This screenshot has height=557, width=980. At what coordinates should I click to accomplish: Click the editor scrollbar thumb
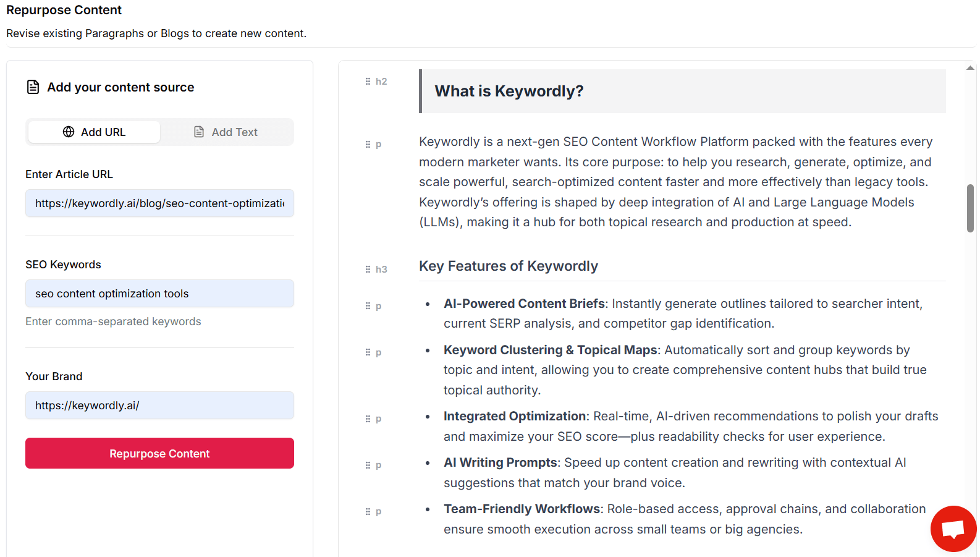pos(969,208)
